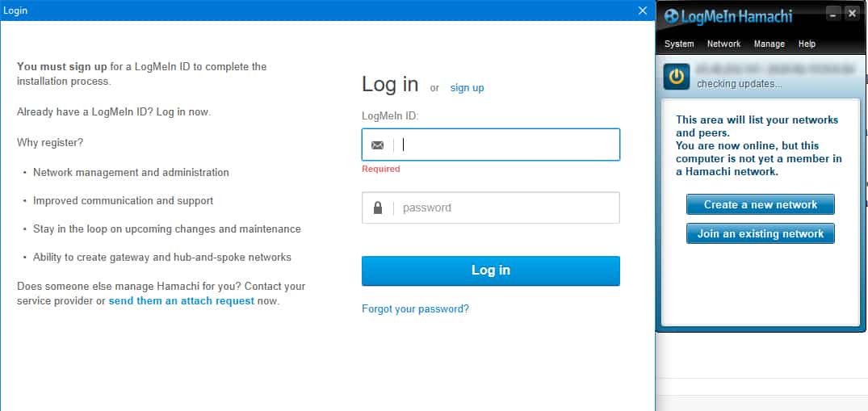The width and height of the screenshot is (868, 411).
Task: Click the lock icon in the password field
Action: click(x=377, y=208)
